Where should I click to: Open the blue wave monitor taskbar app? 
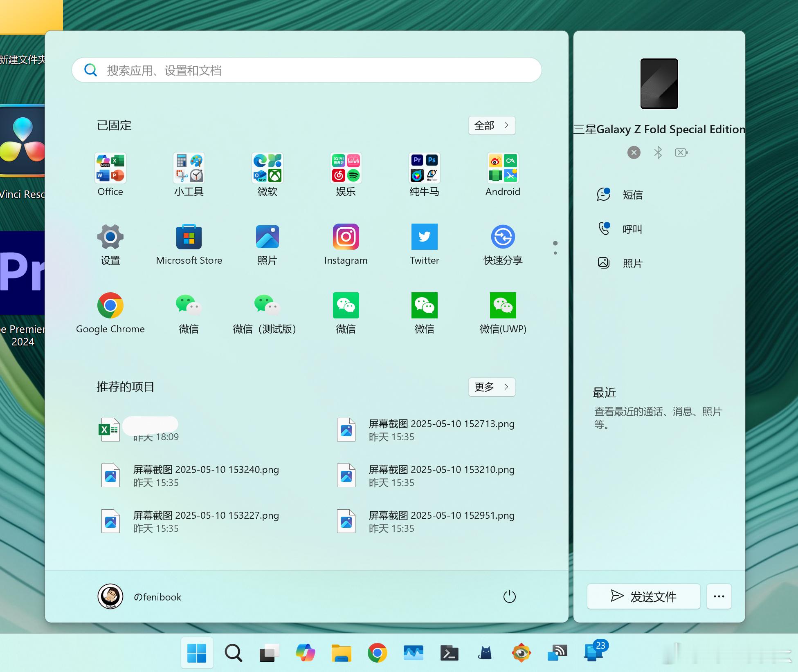[x=413, y=653]
